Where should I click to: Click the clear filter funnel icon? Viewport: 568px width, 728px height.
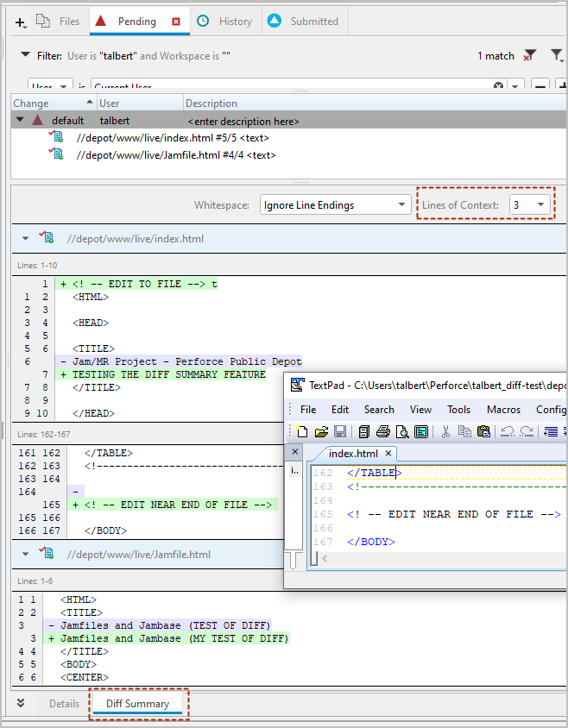(529, 56)
